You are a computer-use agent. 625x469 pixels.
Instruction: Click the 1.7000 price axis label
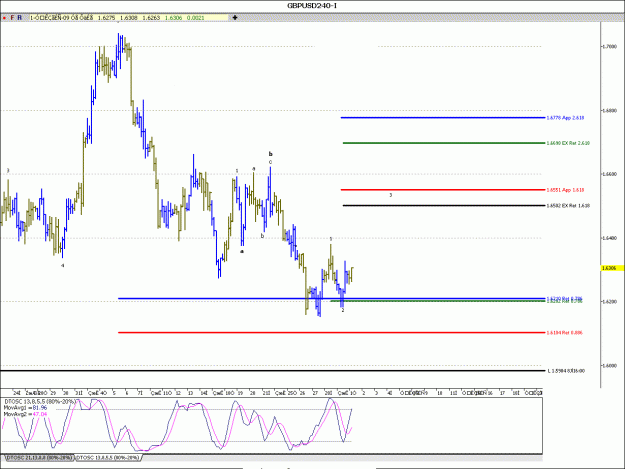pyautogui.click(x=609, y=47)
